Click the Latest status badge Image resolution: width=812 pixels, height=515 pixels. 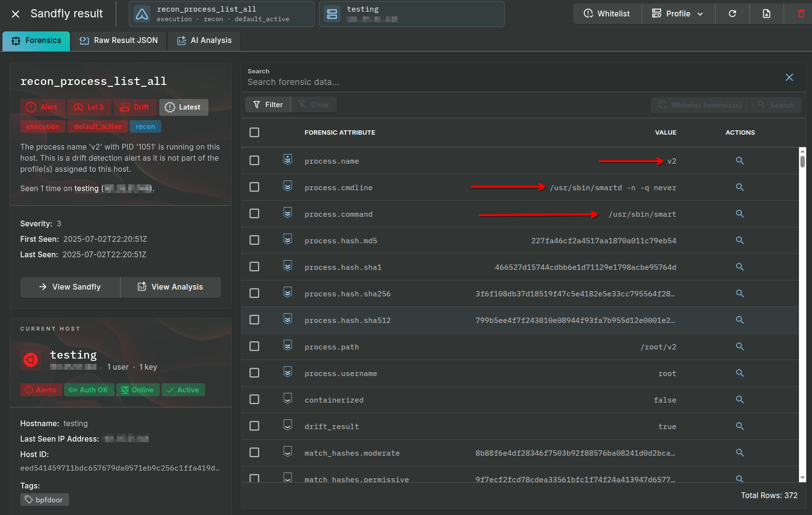[183, 107]
